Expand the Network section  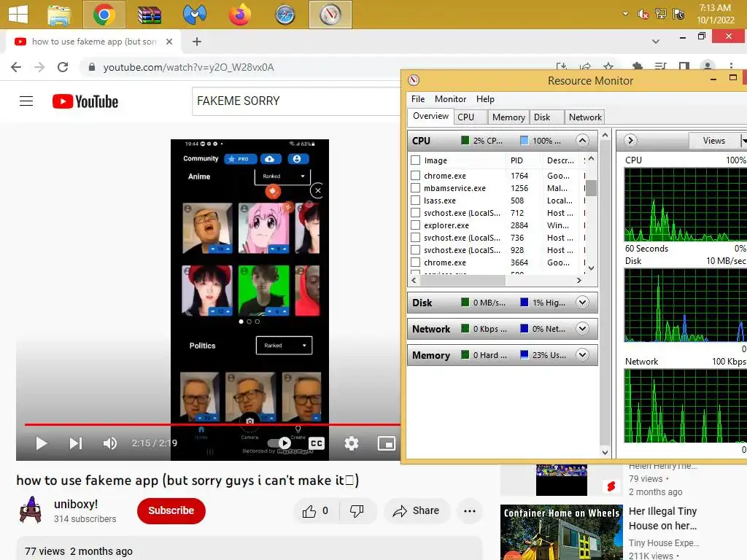pos(582,329)
